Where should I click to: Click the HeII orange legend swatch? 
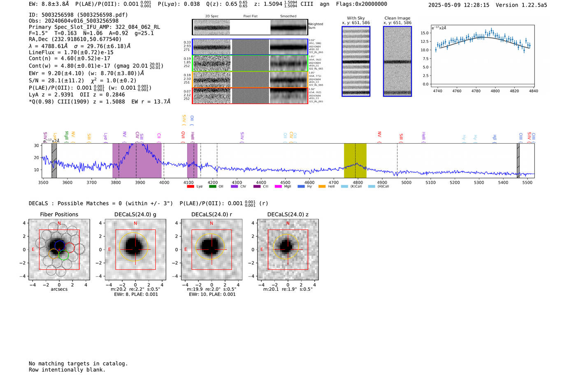[322, 186]
